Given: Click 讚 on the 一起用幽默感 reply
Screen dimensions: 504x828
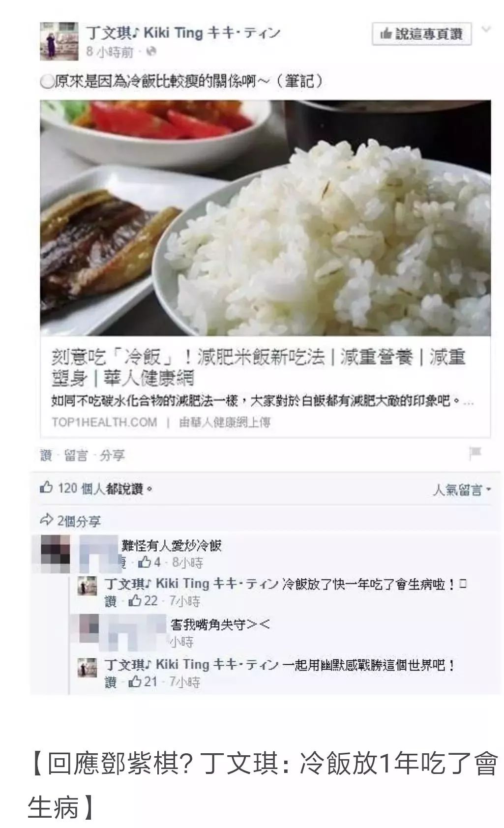Looking at the screenshot, I should click(x=111, y=682).
